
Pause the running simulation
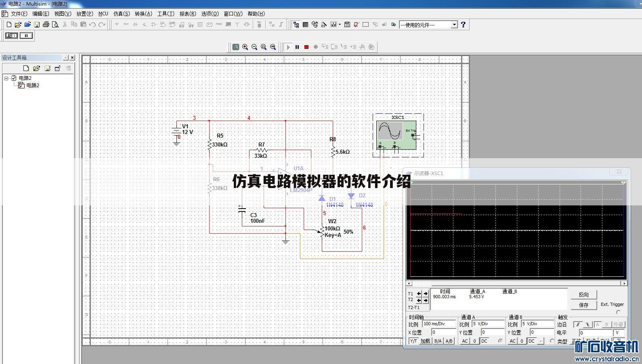pyautogui.click(x=297, y=47)
